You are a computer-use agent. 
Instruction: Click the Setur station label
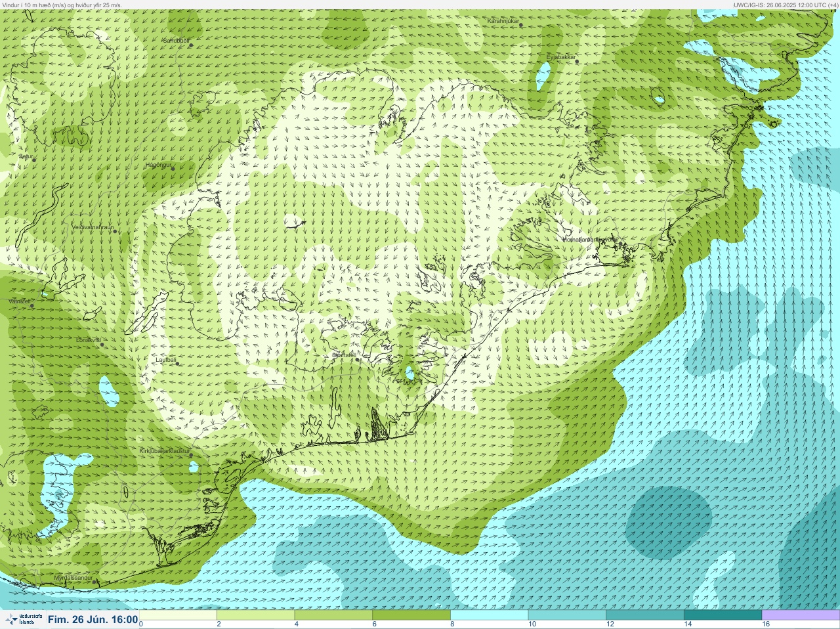coord(26,157)
